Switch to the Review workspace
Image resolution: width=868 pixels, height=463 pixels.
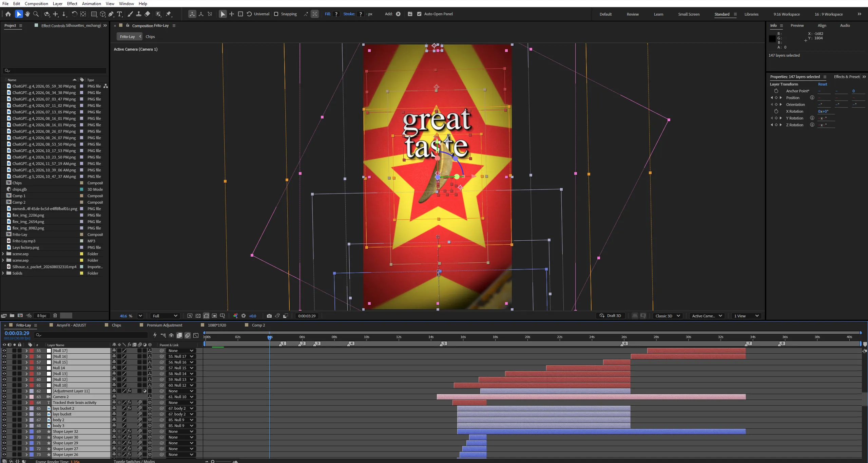633,14
